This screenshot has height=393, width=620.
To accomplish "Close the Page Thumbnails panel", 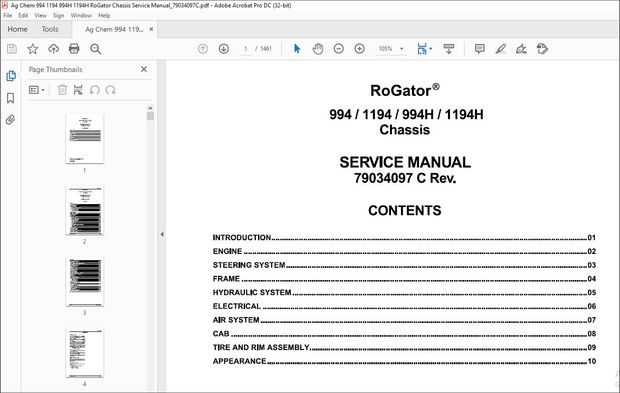I will point(144,69).
